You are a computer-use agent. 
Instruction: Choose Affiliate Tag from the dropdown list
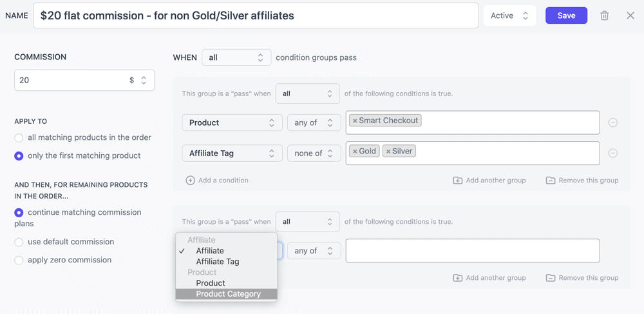pos(218,262)
